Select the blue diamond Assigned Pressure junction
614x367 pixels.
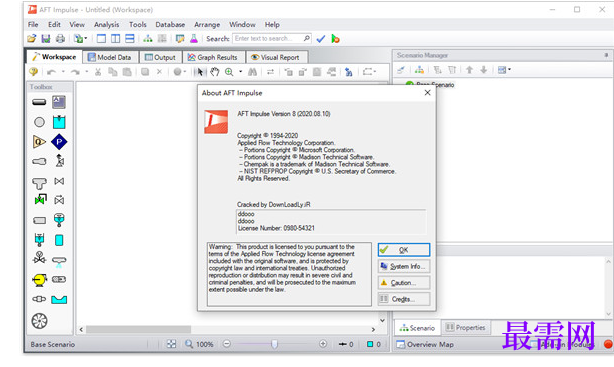tap(59, 141)
